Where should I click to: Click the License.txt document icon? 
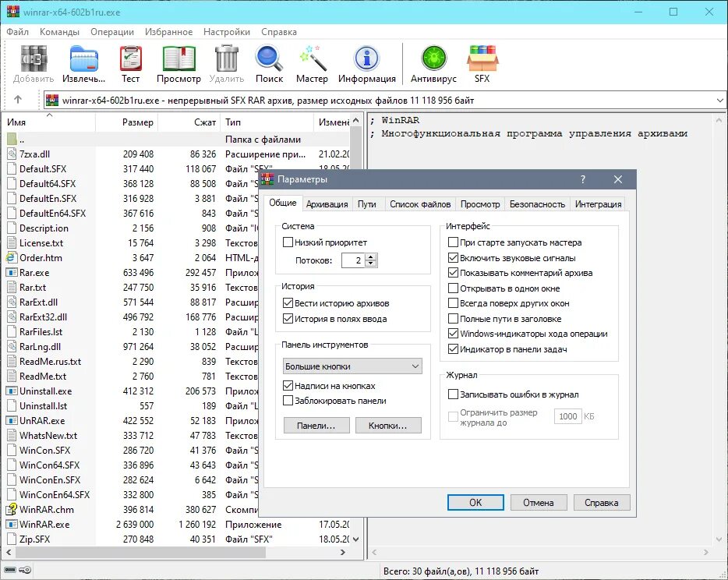12,243
